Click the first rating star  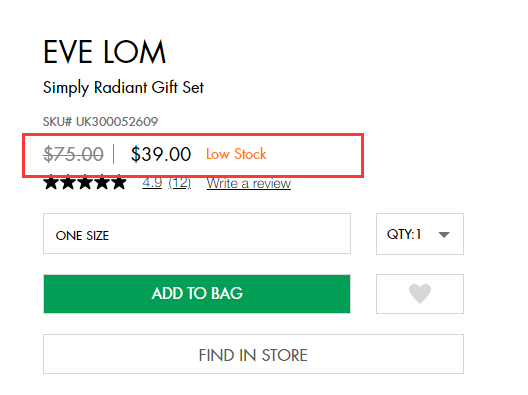pos(51,183)
